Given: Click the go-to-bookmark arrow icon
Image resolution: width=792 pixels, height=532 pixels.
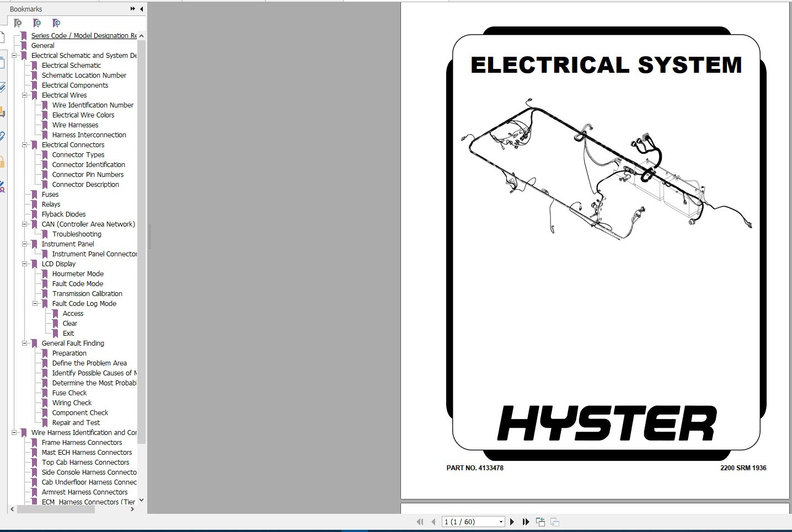Looking at the screenshot, I should pyautogui.click(x=56, y=23).
